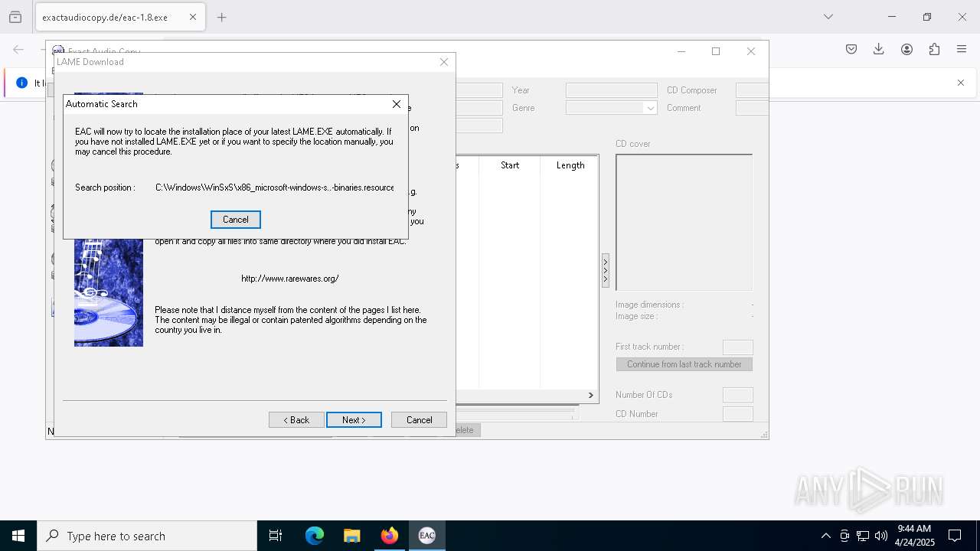980x551 pixels.
Task: Open the Firefox application menu
Action: 962,49
